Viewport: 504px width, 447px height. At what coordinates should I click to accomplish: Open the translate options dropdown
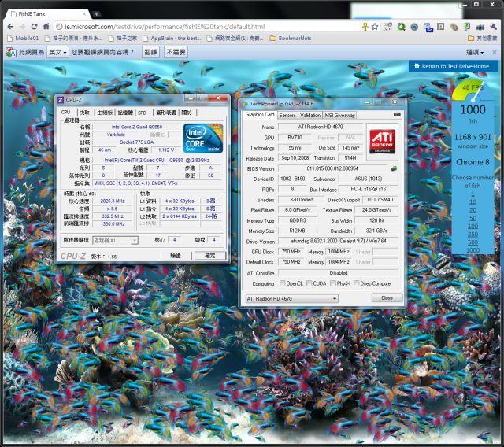click(475, 53)
